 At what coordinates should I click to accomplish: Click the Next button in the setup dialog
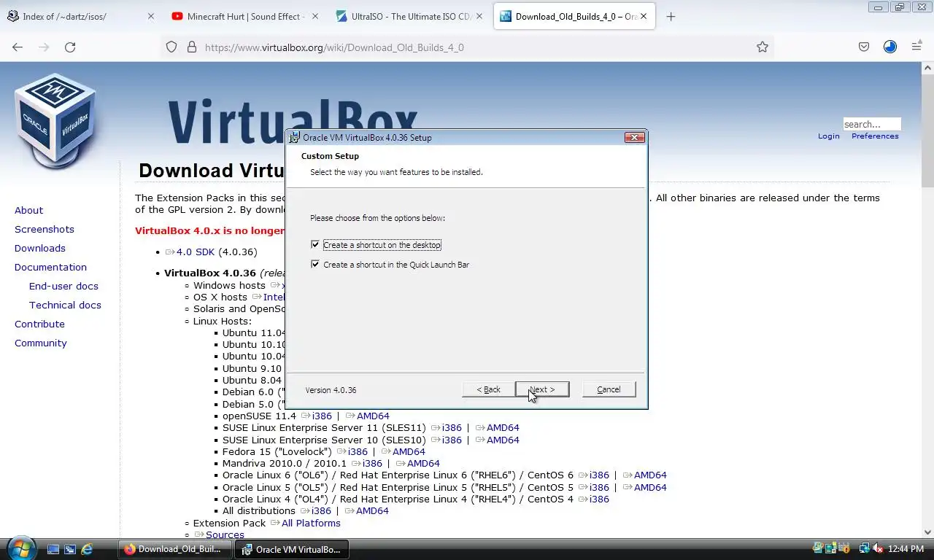coord(542,389)
